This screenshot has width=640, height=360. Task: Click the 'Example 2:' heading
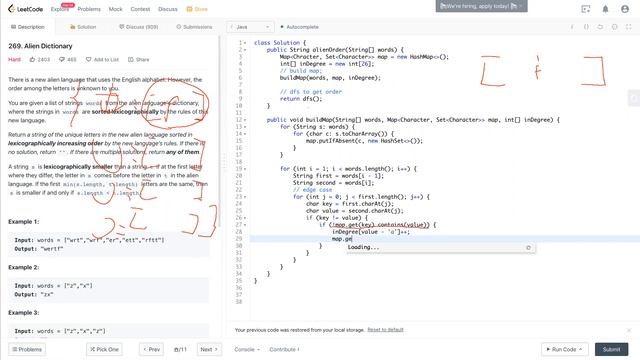[x=24, y=267]
